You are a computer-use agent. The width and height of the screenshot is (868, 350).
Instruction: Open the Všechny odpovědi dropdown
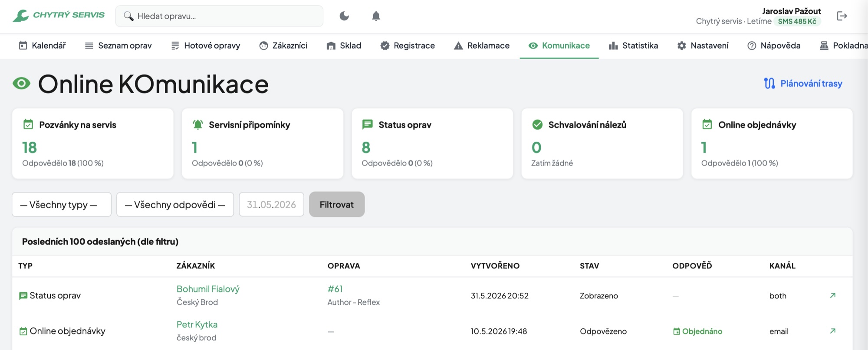click(x=175, y=204)
